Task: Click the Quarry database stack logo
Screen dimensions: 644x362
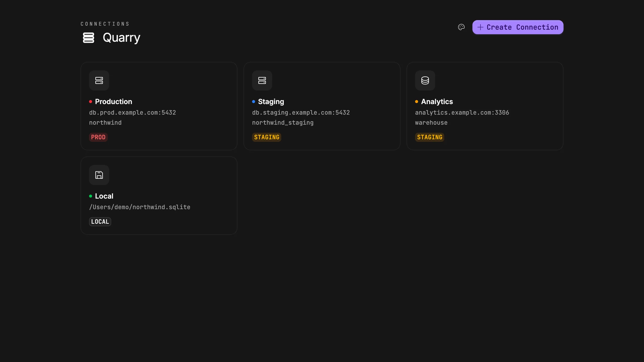Action: (89, 38)
